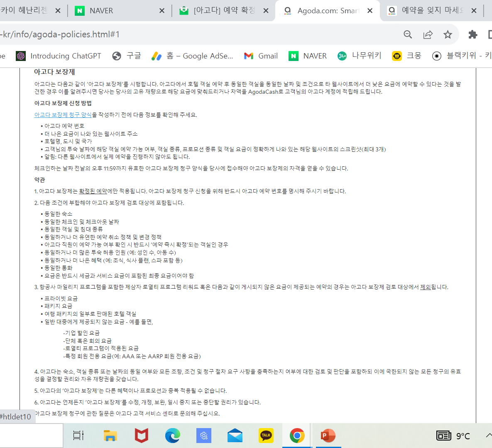Click the line -기업 할인 요금
Viewport: 492px width, 448px height.
click(81, 333)
